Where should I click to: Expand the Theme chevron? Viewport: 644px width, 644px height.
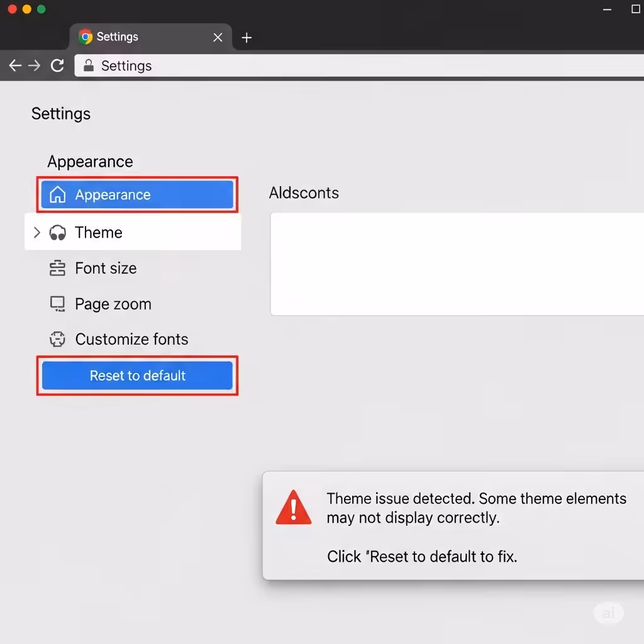pos(37,233)
